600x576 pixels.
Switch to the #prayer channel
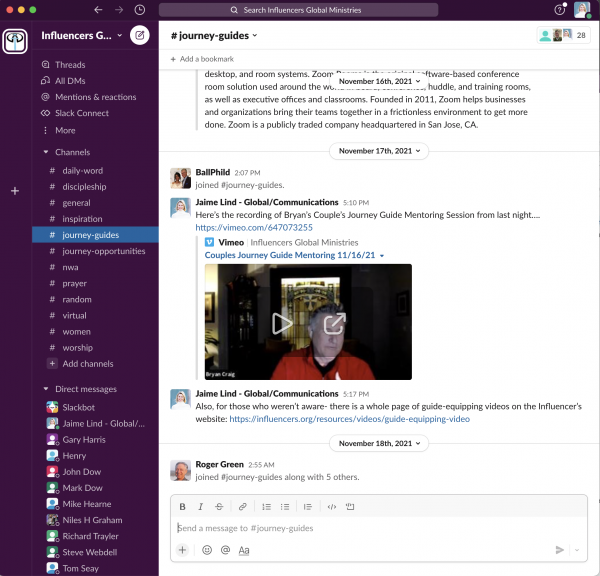click(x=95, y=283)
